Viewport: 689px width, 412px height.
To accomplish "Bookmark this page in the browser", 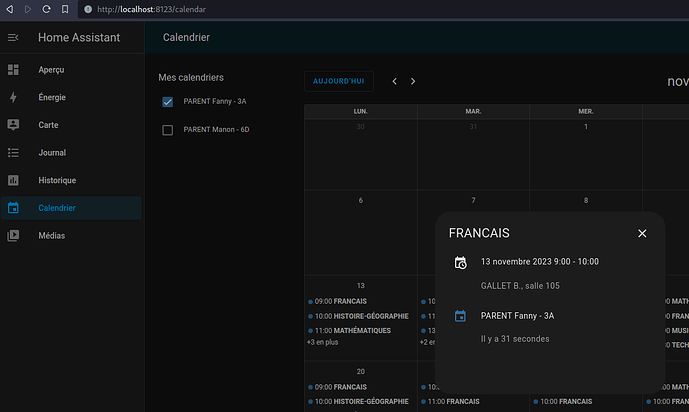I will [x=65, y=9].
